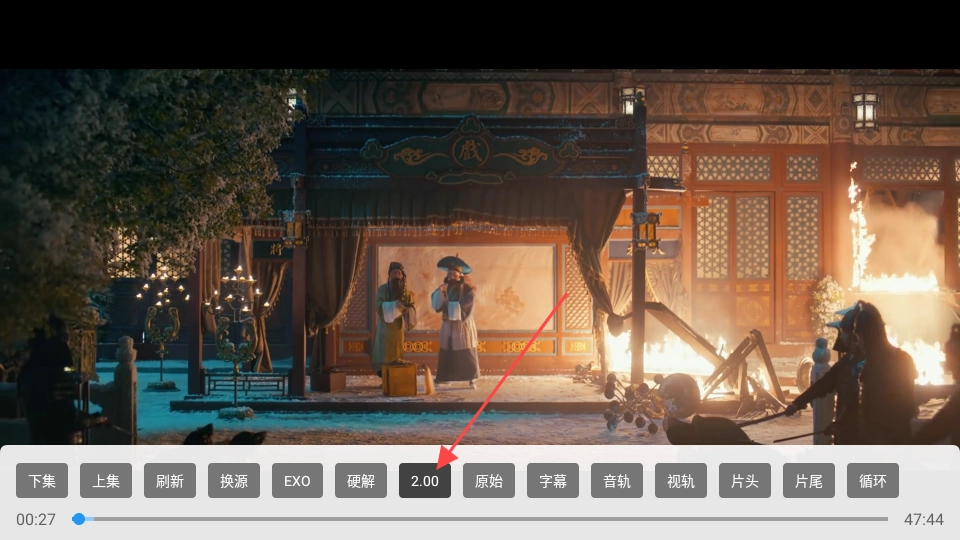Jump to the middle of the progress bar
This screenshot has width=960, height=540.
tap(480, 519)
